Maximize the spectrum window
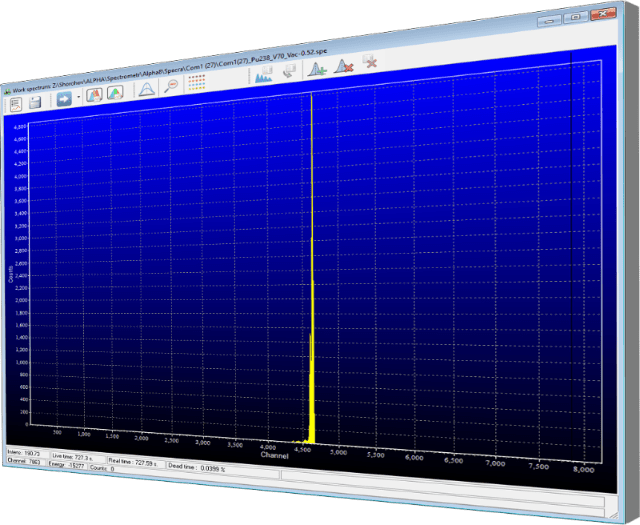640x525 pixels. click(x=576, y=17)
